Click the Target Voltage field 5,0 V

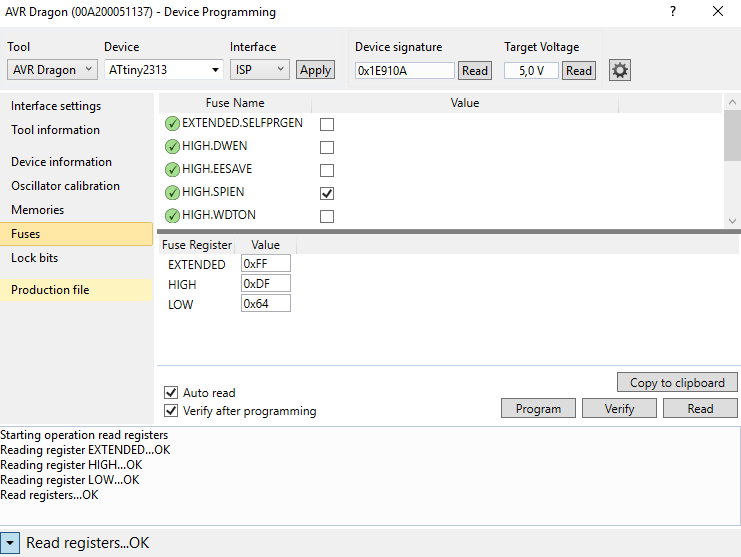coord(531,71)
